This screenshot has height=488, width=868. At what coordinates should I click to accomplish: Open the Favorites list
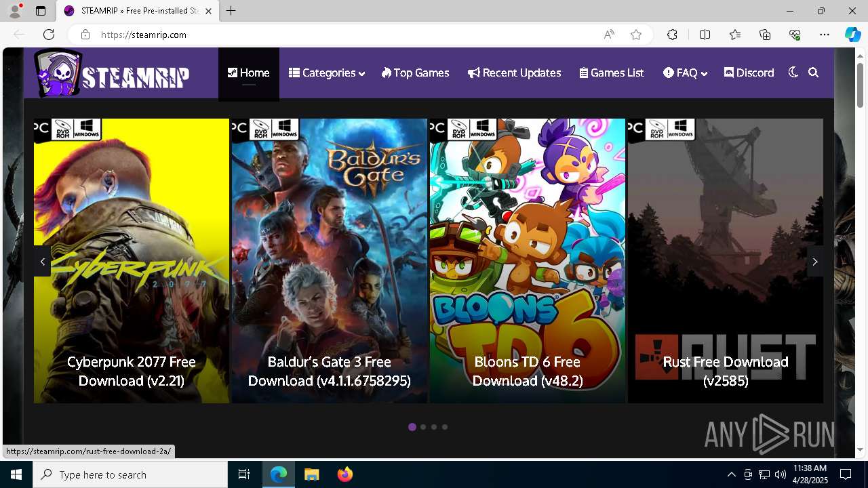[x=735, y=35]
